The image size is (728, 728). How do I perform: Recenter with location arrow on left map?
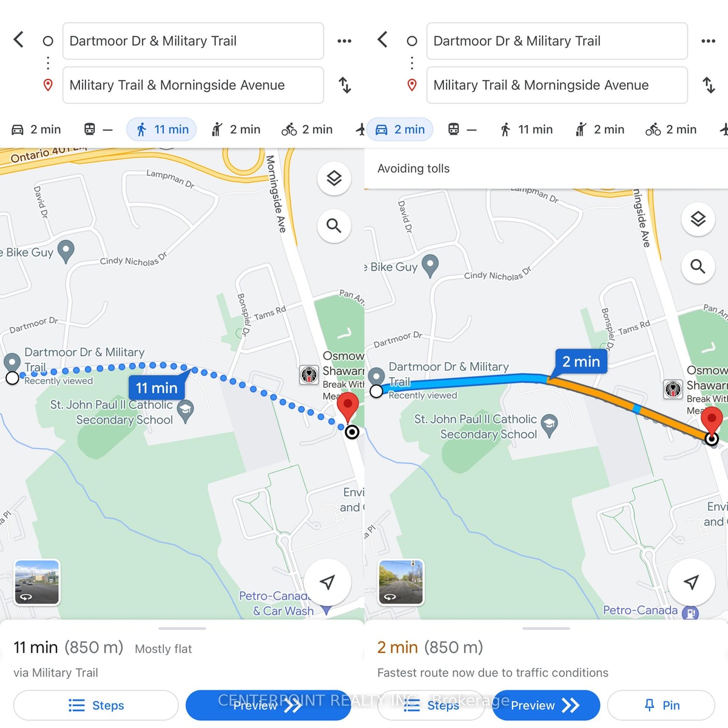pyautogui.click(x=328, y=582)
